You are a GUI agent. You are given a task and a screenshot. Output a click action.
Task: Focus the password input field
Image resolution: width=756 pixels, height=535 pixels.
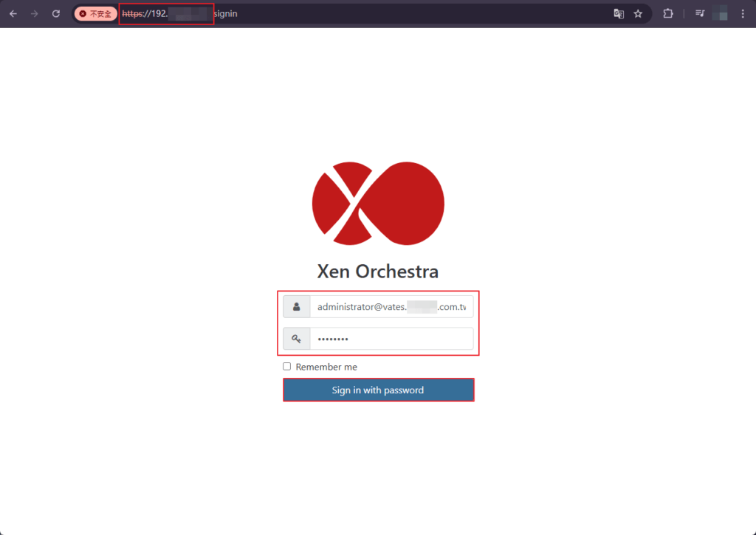coord(391,339)
